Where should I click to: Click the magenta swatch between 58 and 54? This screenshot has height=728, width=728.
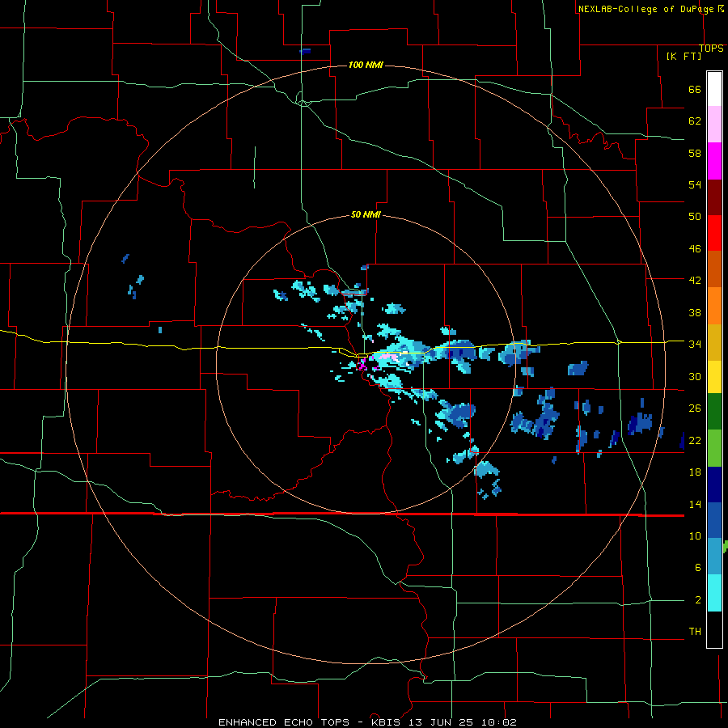(714, 161)
